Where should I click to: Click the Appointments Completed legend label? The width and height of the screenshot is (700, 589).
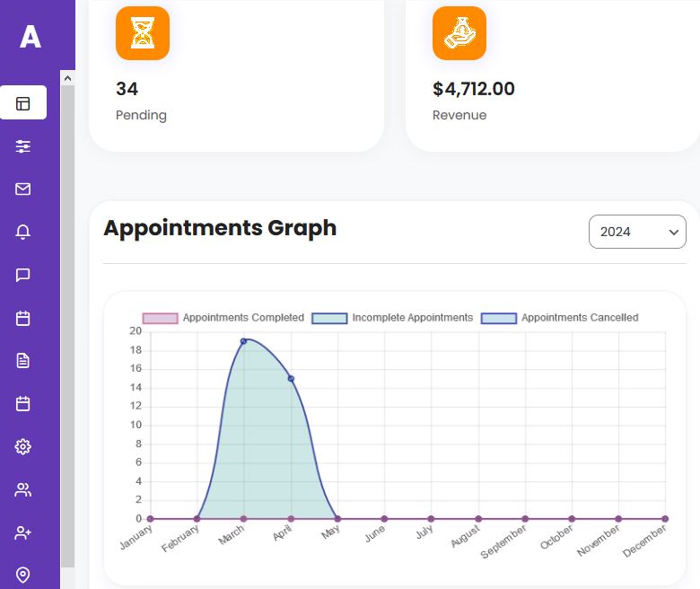(243, 318)
